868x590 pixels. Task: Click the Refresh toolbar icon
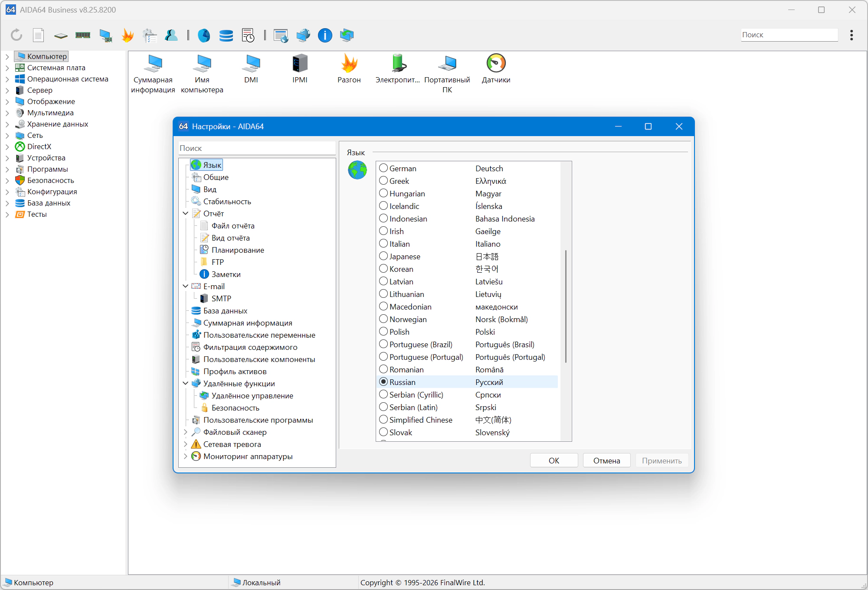[x=16, y=35]
